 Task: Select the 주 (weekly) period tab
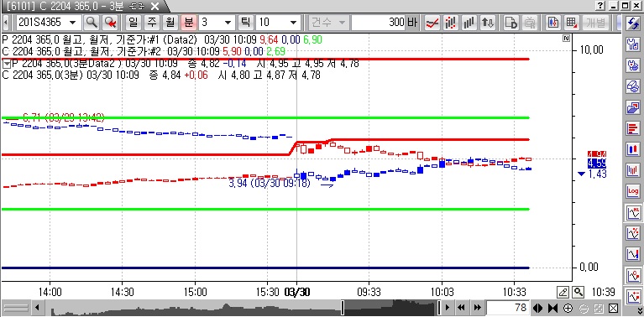point(151,22)
